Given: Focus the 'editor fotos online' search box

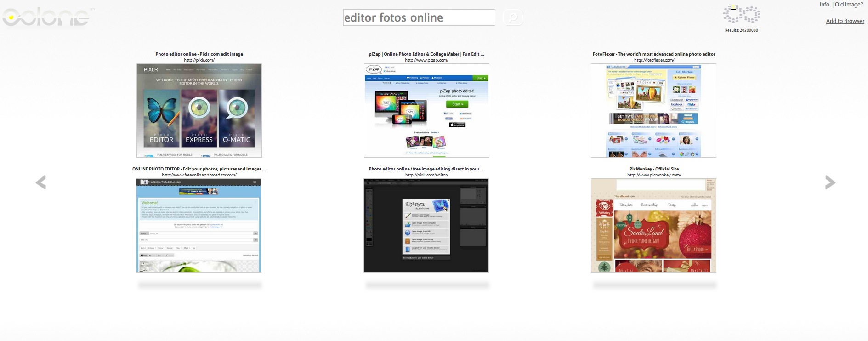Looking at the screenshot, I should tap(419, 17).
